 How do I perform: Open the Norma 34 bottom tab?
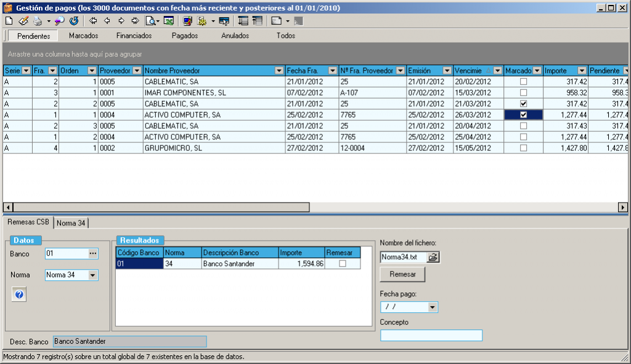pyautogui.click(x=71, y=223)
